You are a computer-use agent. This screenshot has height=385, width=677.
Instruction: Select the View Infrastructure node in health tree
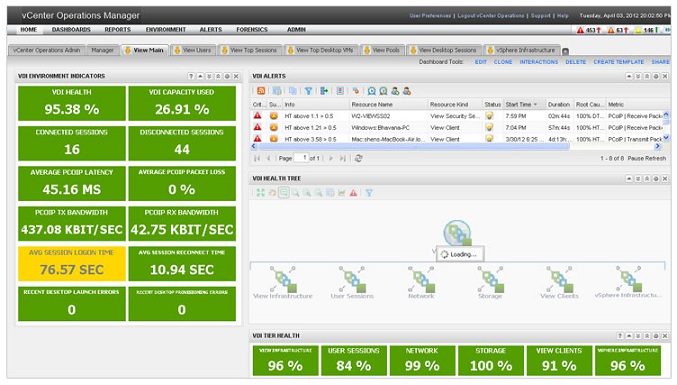[283, 283]
